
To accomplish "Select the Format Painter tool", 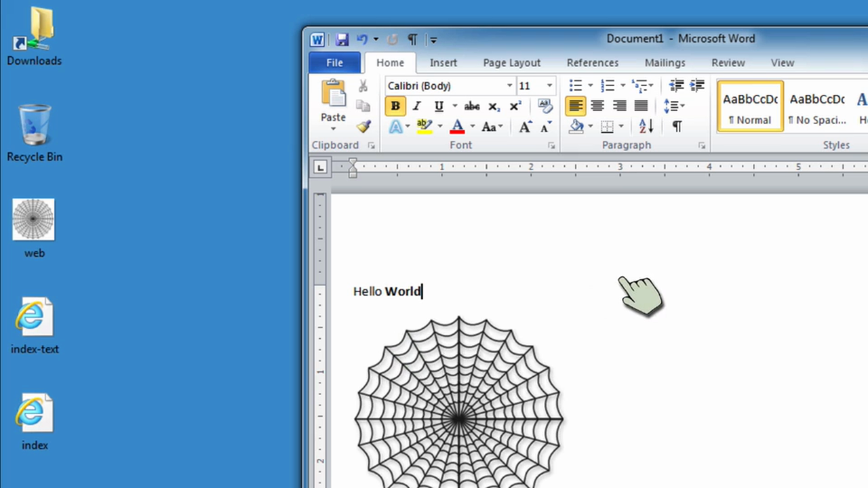I will coord(363,126).
